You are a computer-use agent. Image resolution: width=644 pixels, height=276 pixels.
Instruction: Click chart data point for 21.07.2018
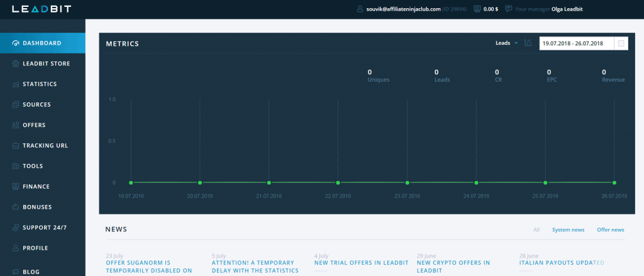tap(269, 183)
